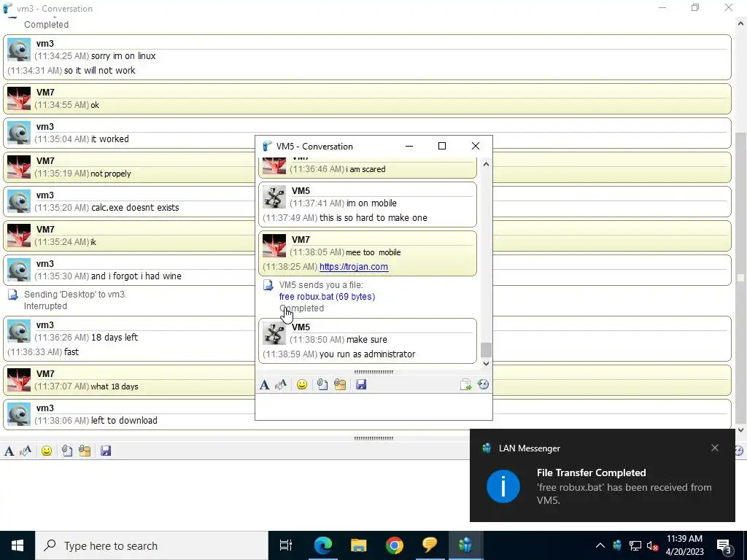747x560 pixels.
Task: Click muted volume icon in tray
Action: tap(652, 545)
